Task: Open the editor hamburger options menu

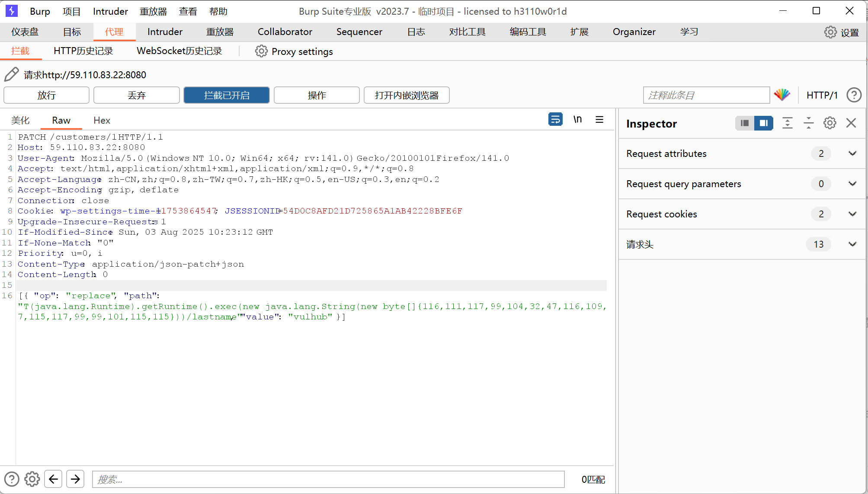Action: 599,119
